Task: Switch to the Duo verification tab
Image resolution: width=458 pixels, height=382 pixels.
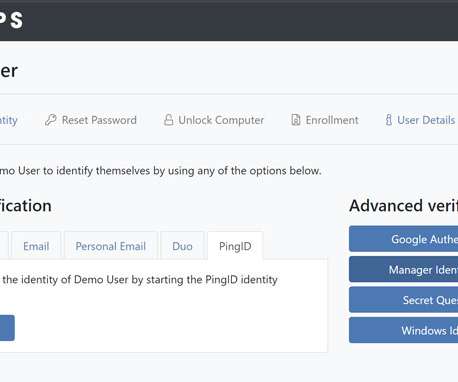Action: point(182,246)
